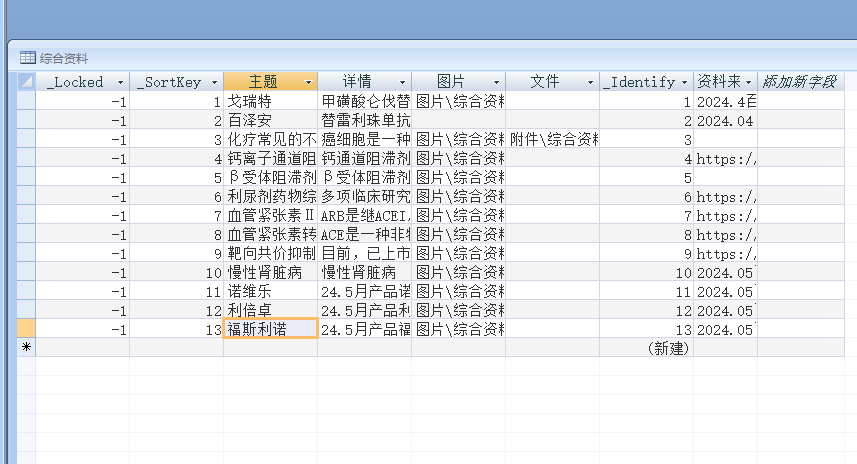This screenshot has height=464, width=857.
Task: Click the β受体阻滞剂 subject cell in 主题 column
Action: point(271,177)
